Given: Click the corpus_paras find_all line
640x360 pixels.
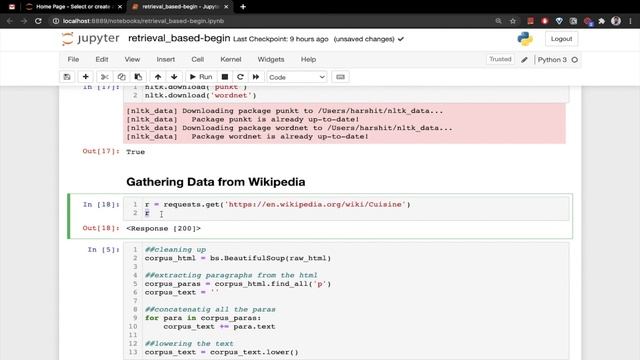Looking at the screenshot, I should [238, 284].
